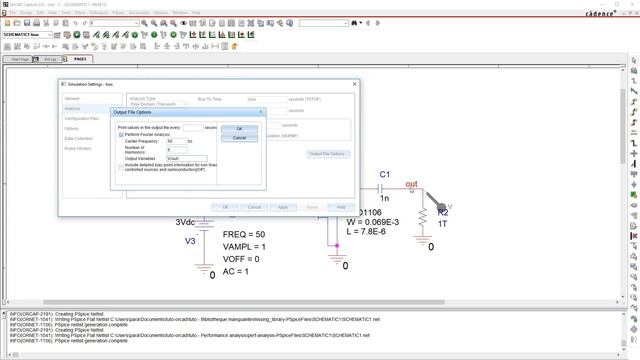Select Probe Window in Simulation Settings
This screenshot has height=360, width=640.
pyautogui.click(x=78, y=149)
